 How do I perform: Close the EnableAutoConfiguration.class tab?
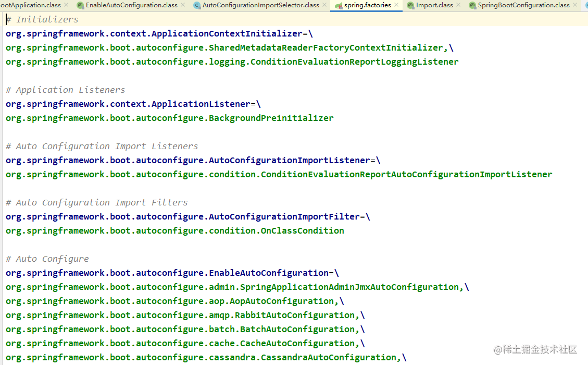[183, 5]
